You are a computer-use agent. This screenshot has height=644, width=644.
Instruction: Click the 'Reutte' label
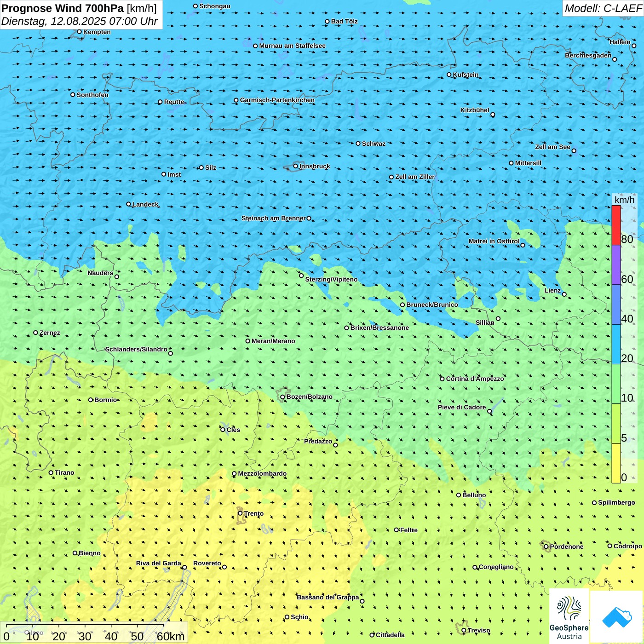pos(174,102)
